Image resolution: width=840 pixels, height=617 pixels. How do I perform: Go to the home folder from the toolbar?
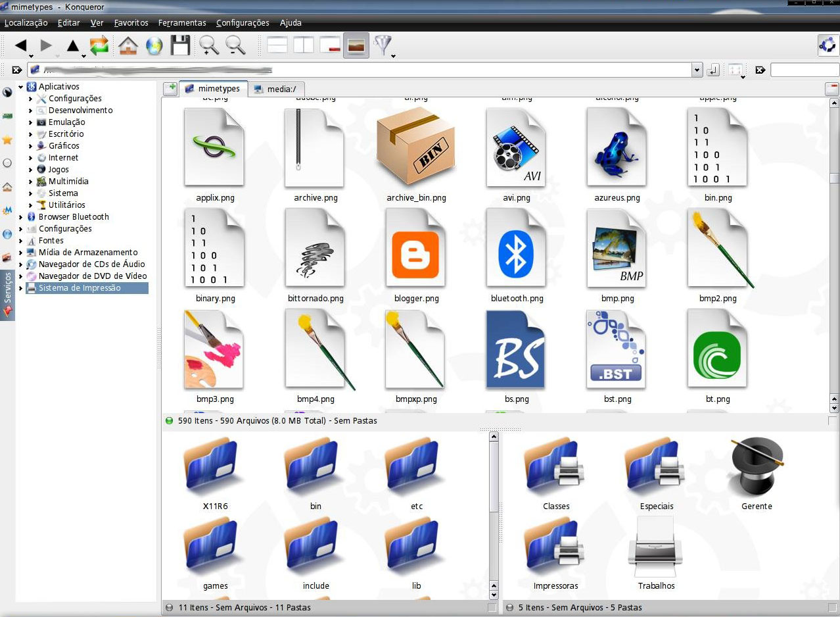128,45
